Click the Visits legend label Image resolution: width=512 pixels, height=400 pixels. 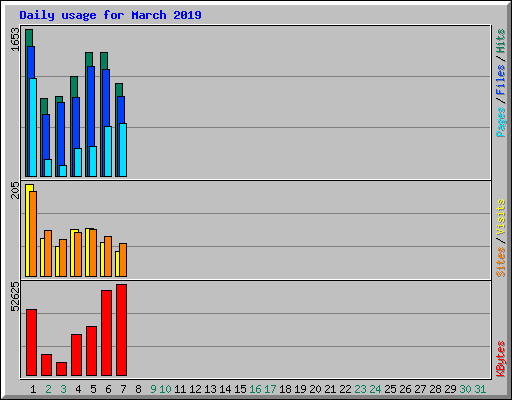(x=501, y=217)
